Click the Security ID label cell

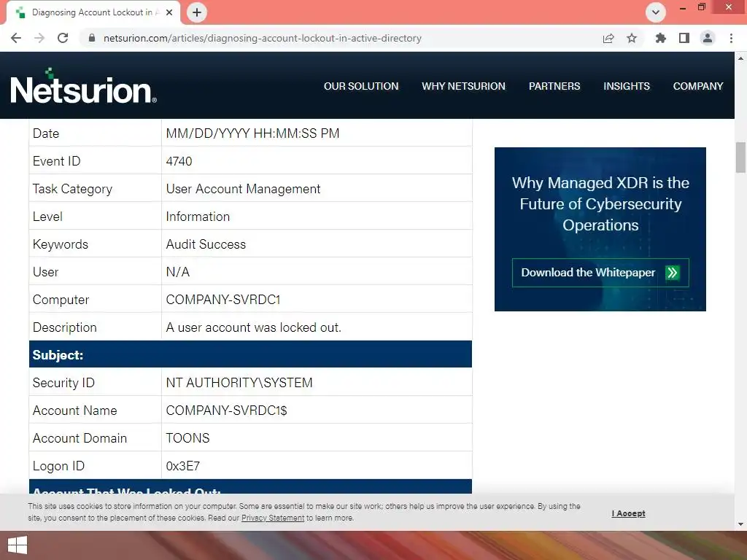pyautogui.click(x=96, y=383)
